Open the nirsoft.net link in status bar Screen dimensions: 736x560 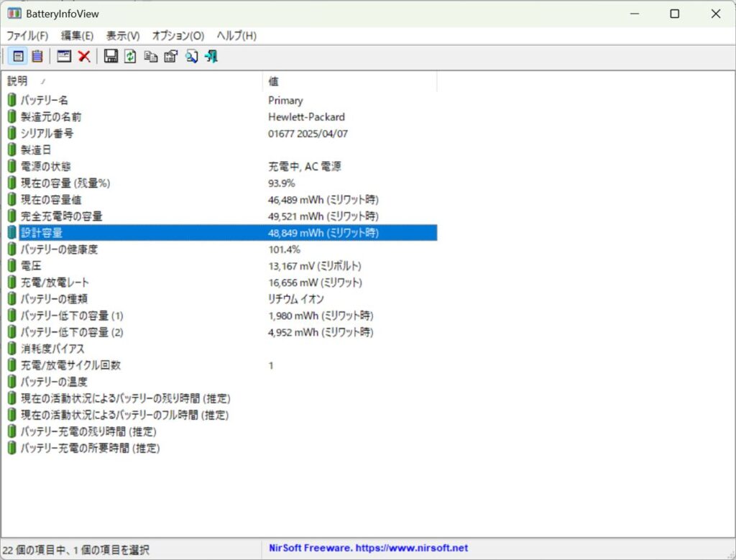click(x=368, y=549)
